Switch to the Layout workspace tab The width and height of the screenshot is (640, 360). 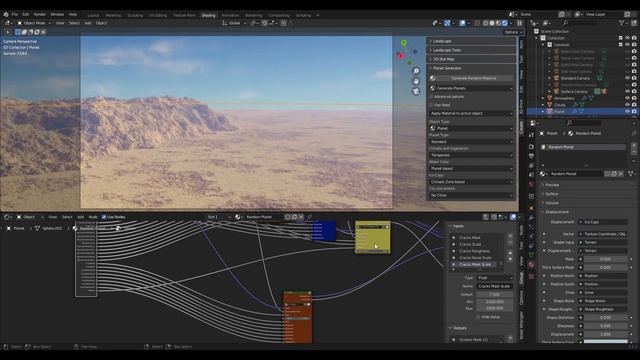tap(93, 16)
